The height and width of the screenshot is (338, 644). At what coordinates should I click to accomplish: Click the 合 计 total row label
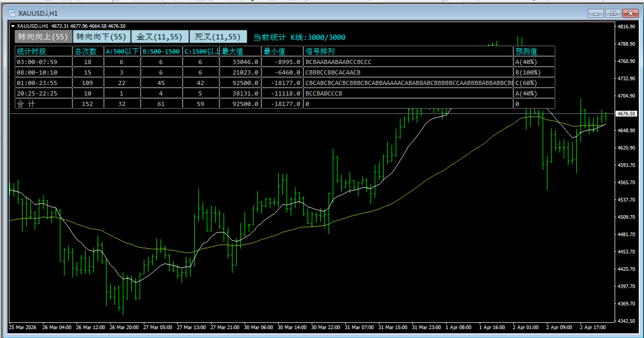tap(44, 104)
